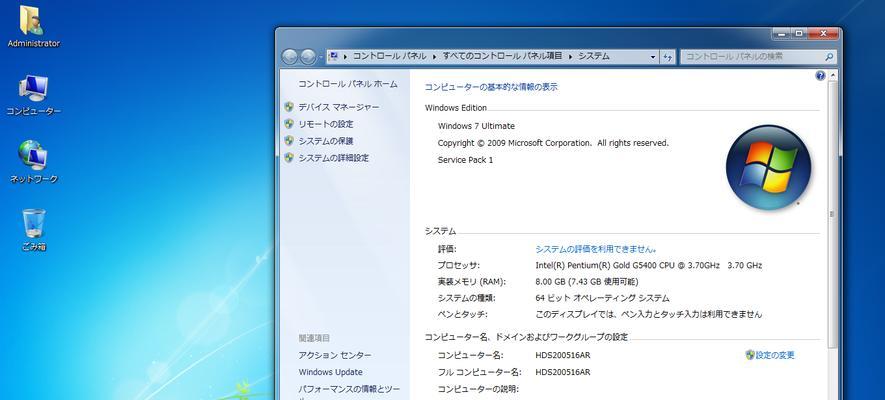
Task: Click the Windows logo image
Action: 768,168
